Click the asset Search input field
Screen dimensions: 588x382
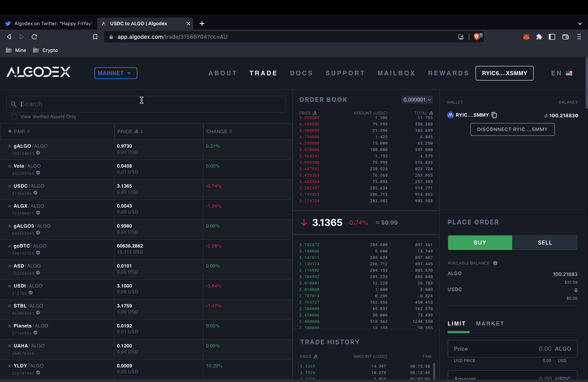[148, 104]
